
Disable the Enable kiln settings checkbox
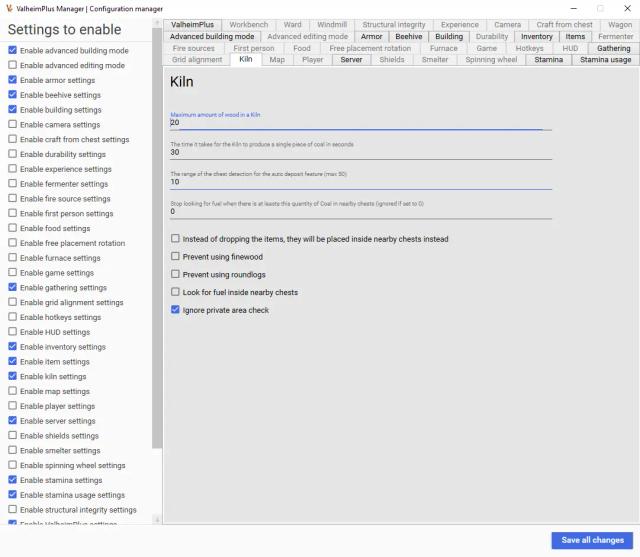coord(13,376)
